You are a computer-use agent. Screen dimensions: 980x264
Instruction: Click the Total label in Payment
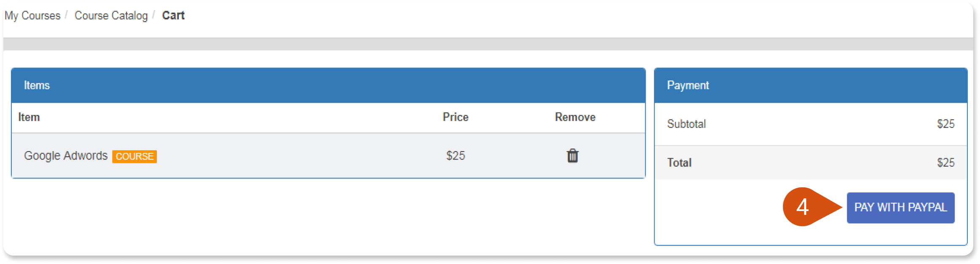pos(679,163)
